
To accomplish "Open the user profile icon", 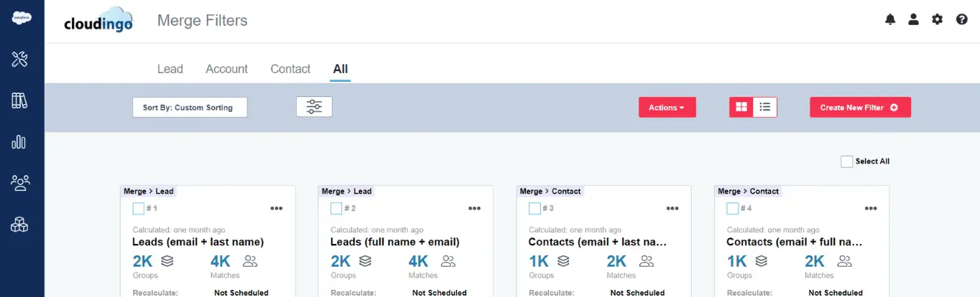I will click(x=913, y=19).
